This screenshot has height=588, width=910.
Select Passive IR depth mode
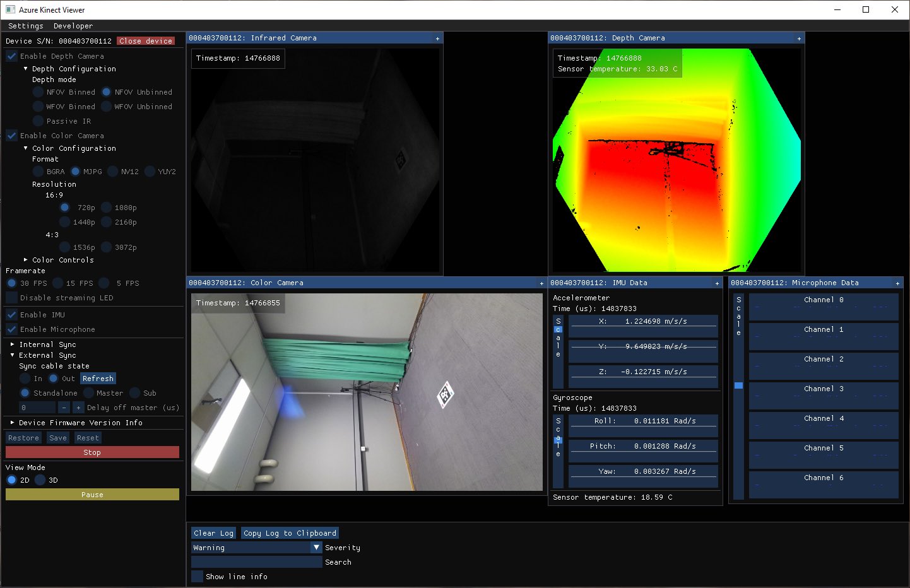[x=38, y=121]
